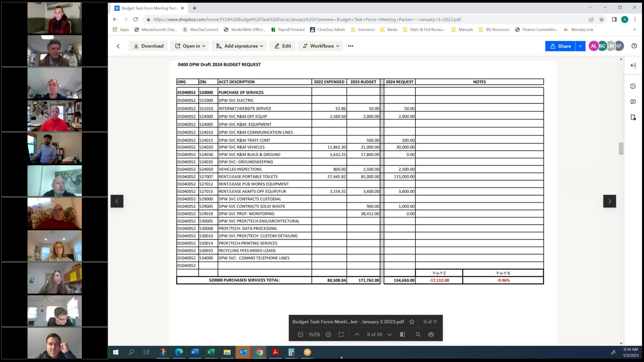Click the Download button
This screenshot has height=362, width=644.
coord(148,46)
